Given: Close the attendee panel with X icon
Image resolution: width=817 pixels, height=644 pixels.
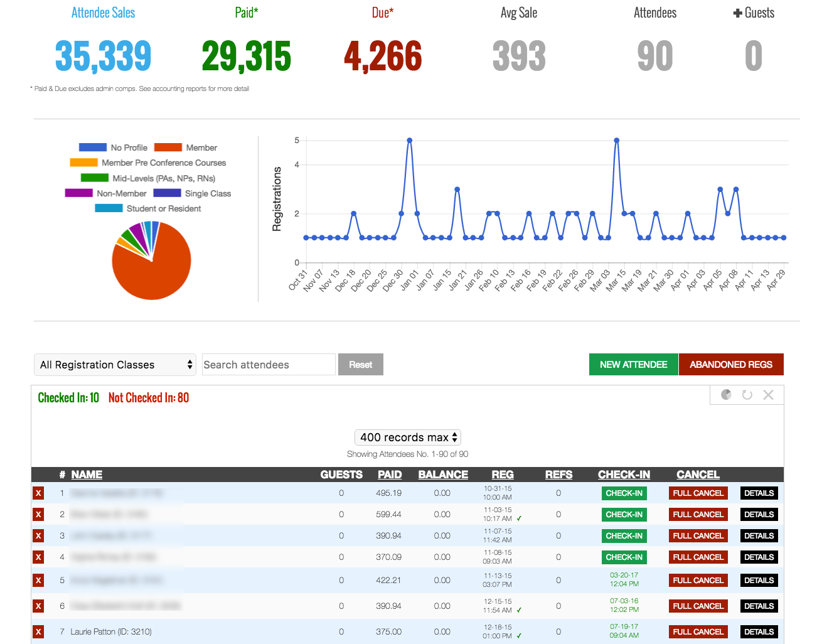Looking at the screenshot, I should coord(768,395).
